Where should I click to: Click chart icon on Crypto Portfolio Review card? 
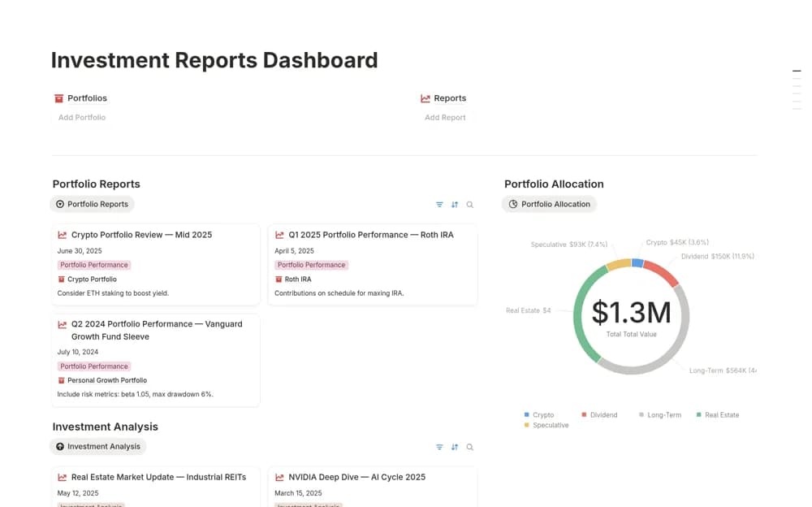(x=63, y=235)
